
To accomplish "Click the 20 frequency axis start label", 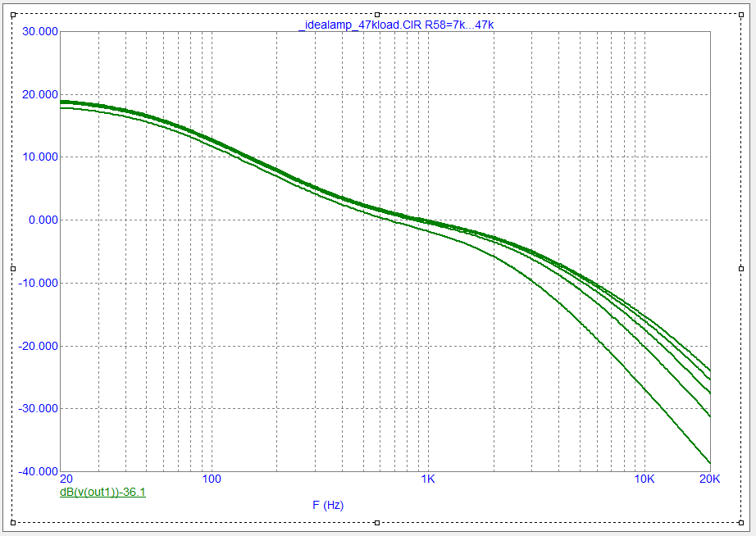I will point(66,479).
